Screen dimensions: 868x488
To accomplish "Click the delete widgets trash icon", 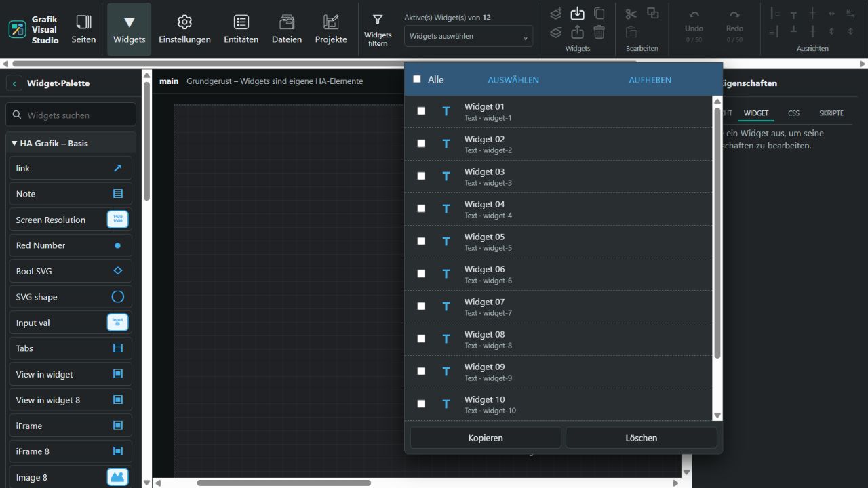I will [x=599, y=32].
